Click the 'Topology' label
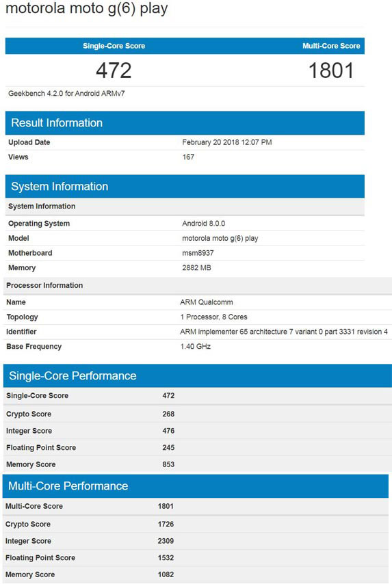This screenshot has height=584, width=392. pyautogui.click(x=22, y=317)
